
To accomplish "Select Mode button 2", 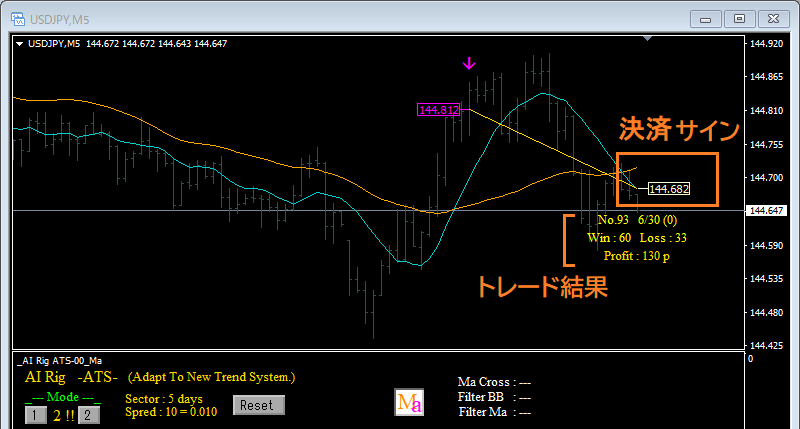I will 88,415.
